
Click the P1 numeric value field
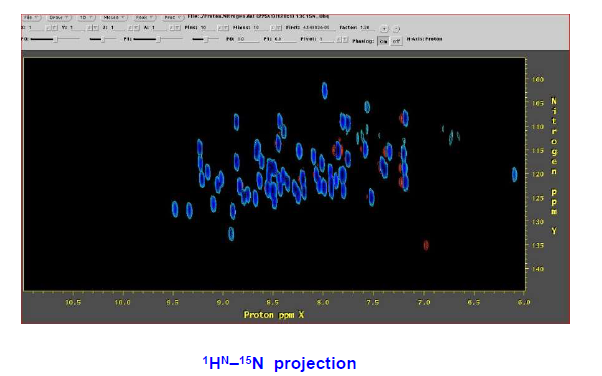tap(285, 40)
